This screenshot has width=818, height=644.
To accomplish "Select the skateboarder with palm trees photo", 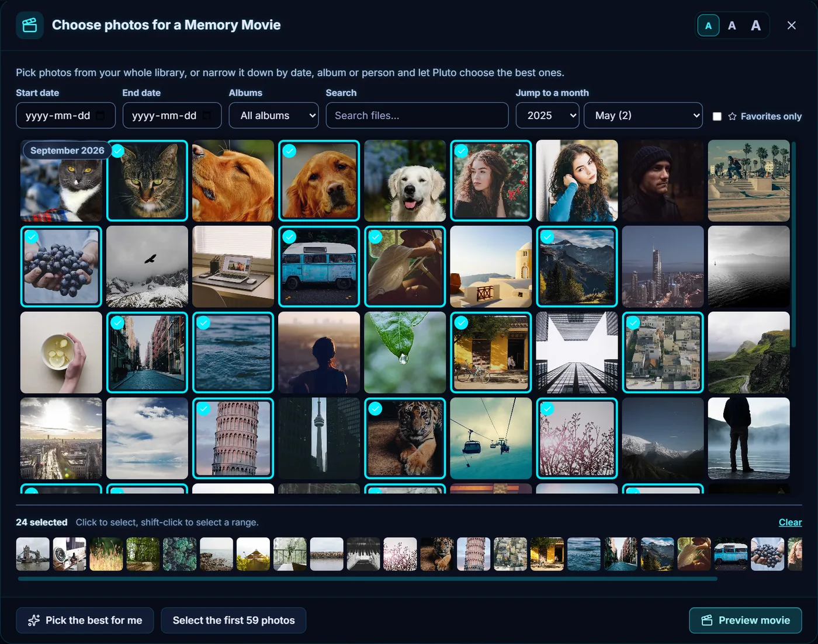I will pos(749,180).
